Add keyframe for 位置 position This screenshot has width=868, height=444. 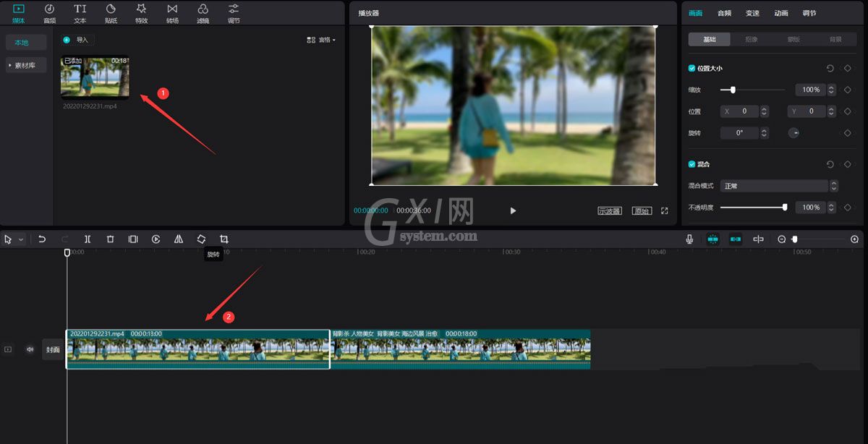848,111
